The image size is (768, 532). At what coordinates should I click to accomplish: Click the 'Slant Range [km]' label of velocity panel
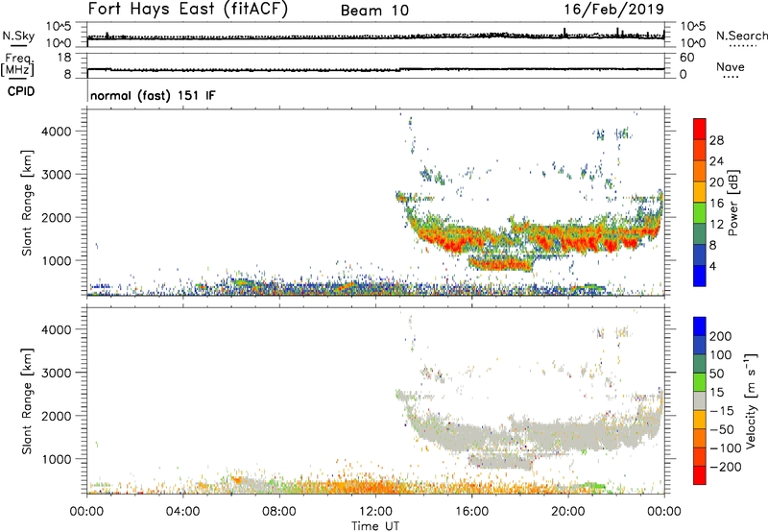coord(27,401)
